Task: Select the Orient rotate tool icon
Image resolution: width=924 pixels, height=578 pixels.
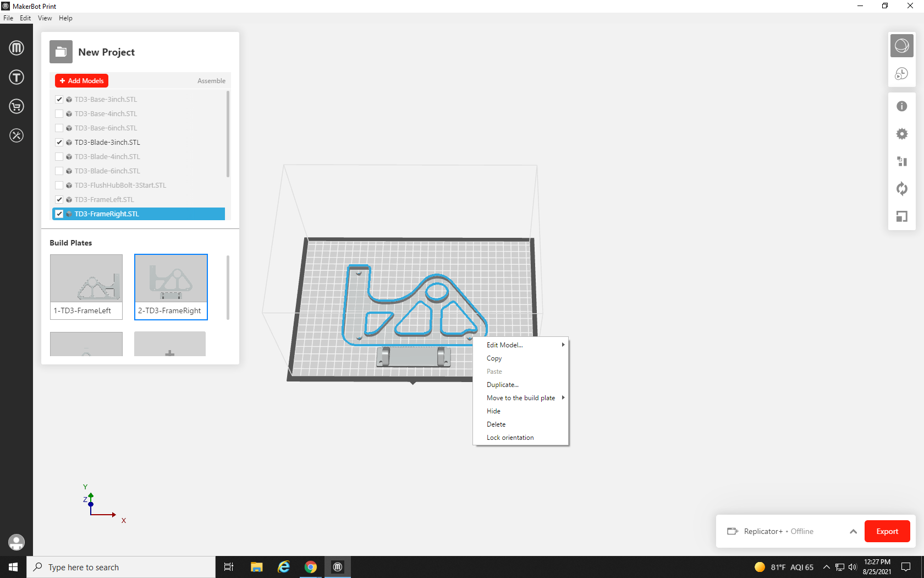Action: [x=902, y=189]
